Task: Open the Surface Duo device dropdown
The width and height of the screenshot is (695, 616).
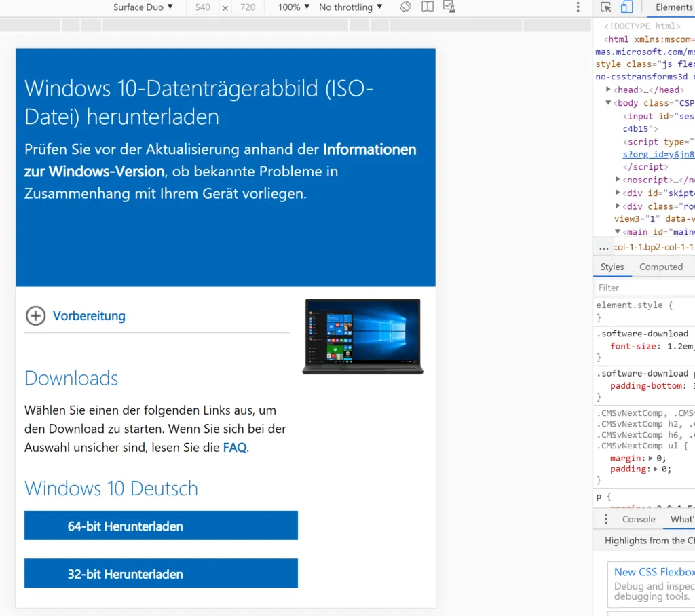Action: pos(143,7)
